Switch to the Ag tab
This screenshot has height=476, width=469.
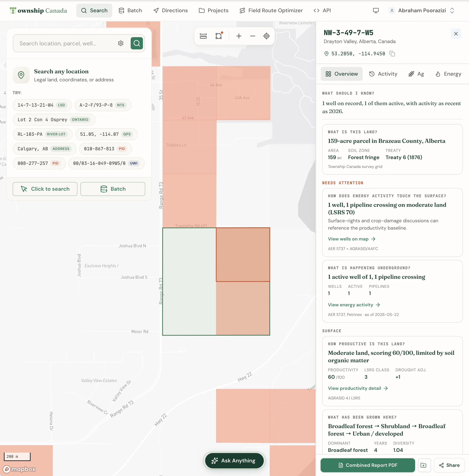pos(416,74)
